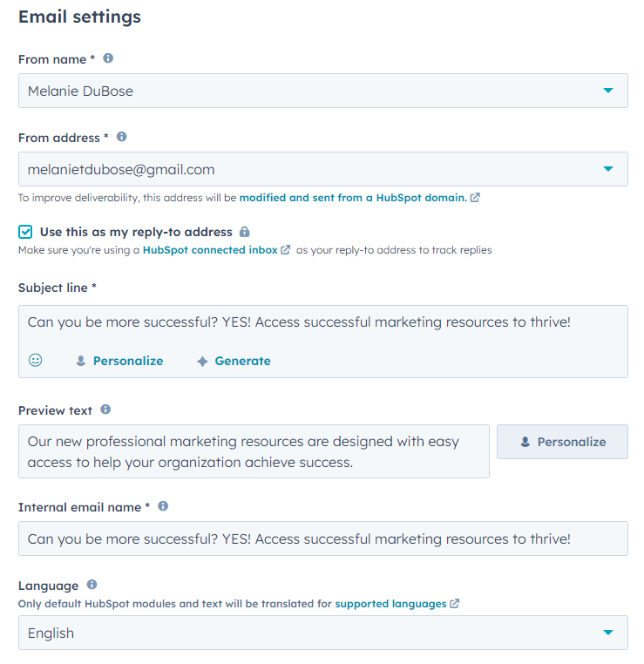Open the From address dropdown

click(x=608, y=169)
